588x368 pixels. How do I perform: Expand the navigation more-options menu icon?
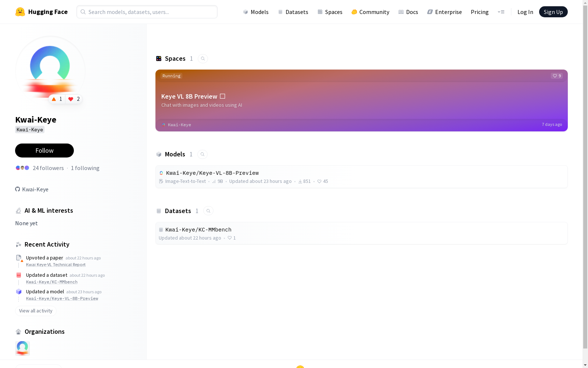tap(501, 12)
